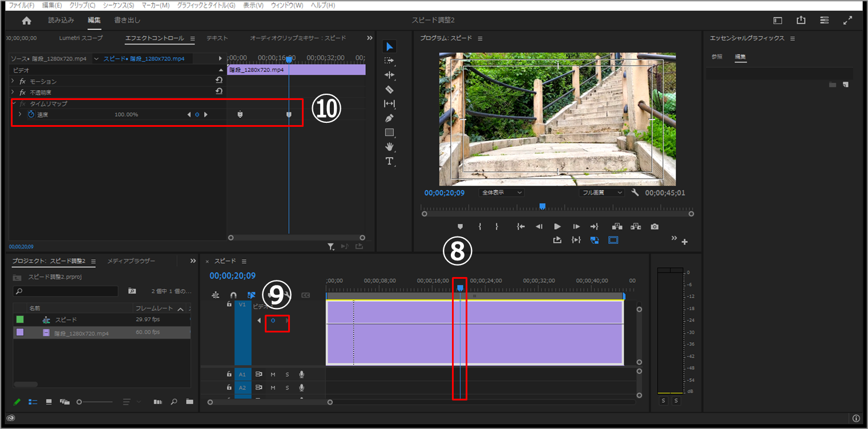Switch to the Lumetri スコープ tab

pyautogui.click(x=81, y=38)
